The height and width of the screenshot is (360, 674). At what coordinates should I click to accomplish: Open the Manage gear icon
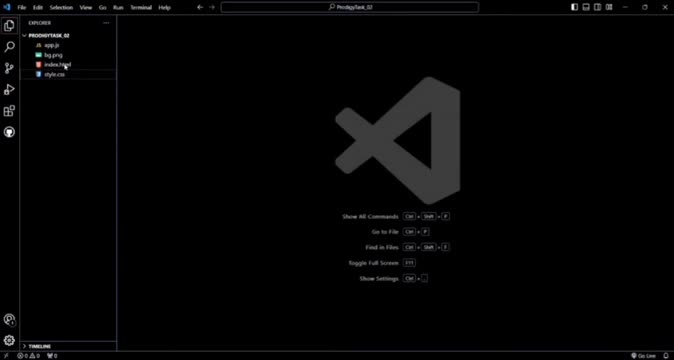(x=9, y=341)
